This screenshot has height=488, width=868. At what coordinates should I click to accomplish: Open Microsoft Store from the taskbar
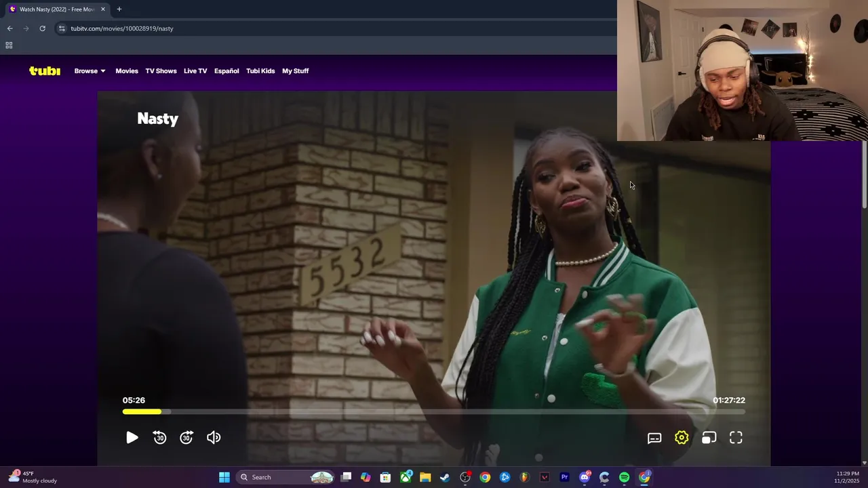click(385, 477)
